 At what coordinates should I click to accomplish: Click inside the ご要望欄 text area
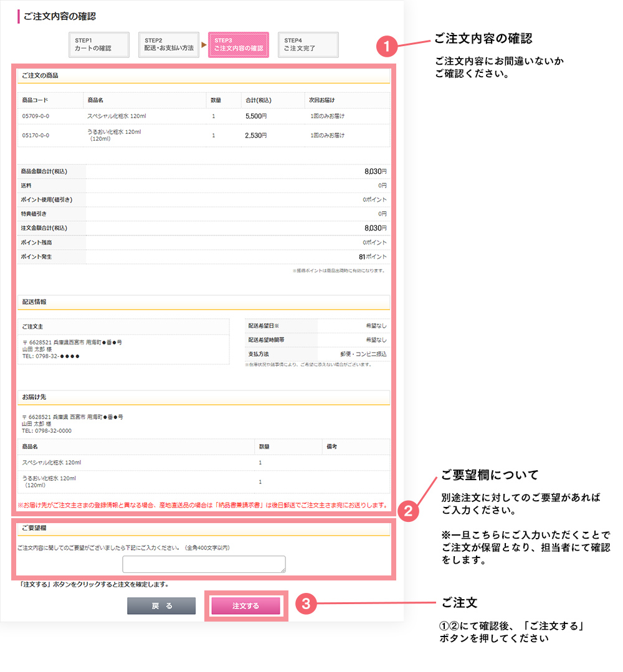tap(204, 564)
